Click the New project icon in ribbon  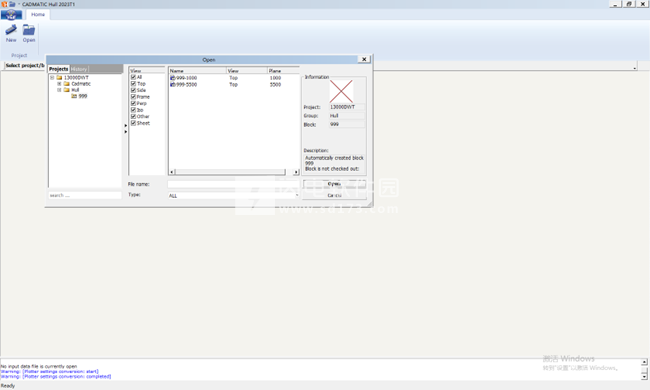(x=11, y=30)
